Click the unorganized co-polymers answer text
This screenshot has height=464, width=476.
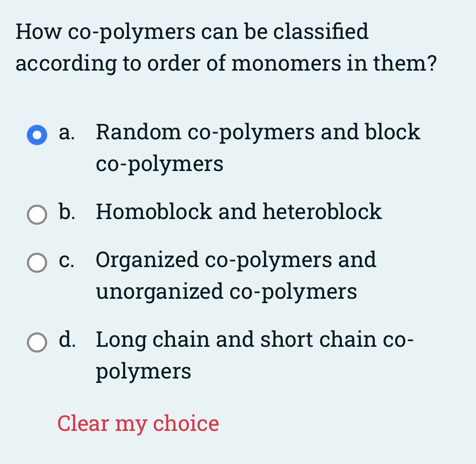click(x=226, y=291)
